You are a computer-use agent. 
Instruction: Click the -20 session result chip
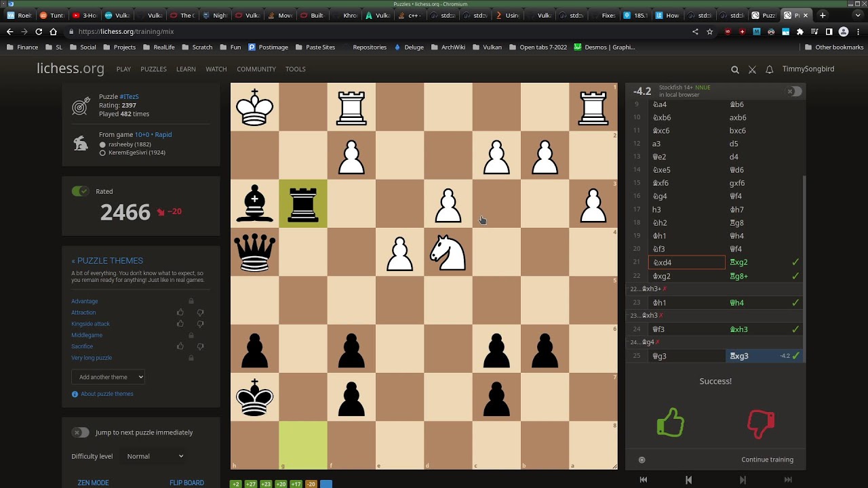311,484
